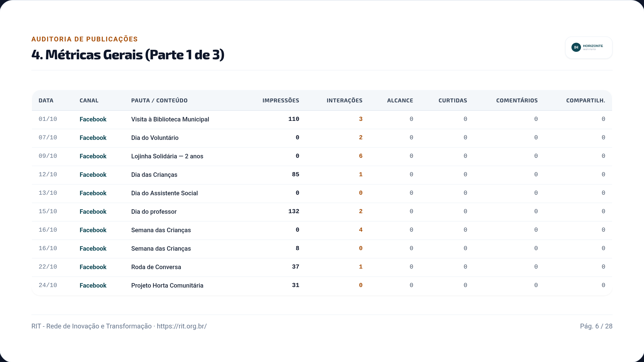The image size is (644, 362).
Task: Click the Pág. 6 / 28 page indicator
Action: tap(596, 326)
